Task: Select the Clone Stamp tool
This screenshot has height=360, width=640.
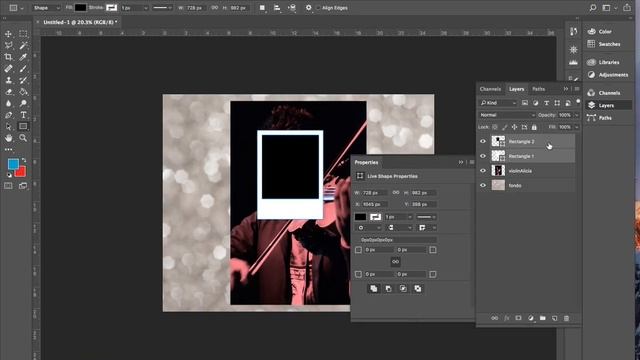Action: (x=8, y=80)
